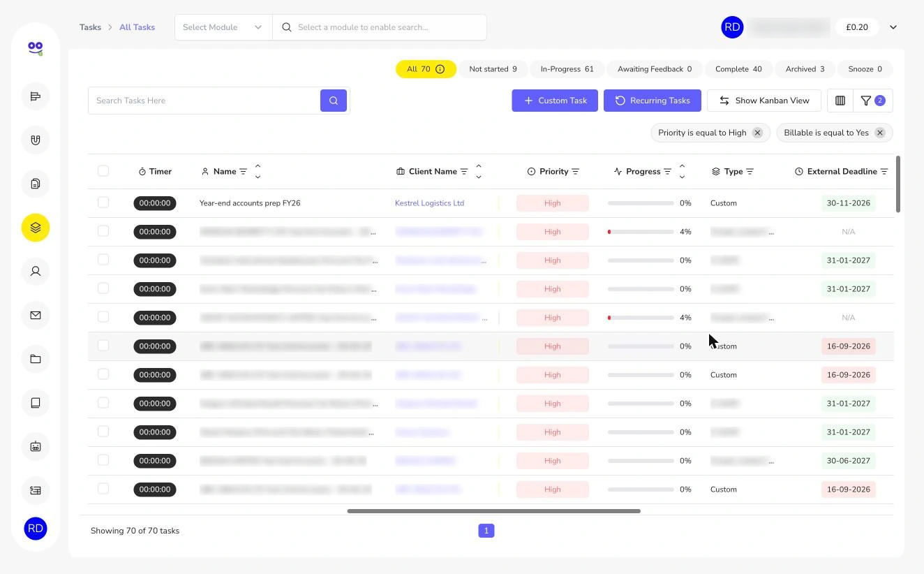
Task: Click the Recurring Tasks button
Action: pos(652,101)
